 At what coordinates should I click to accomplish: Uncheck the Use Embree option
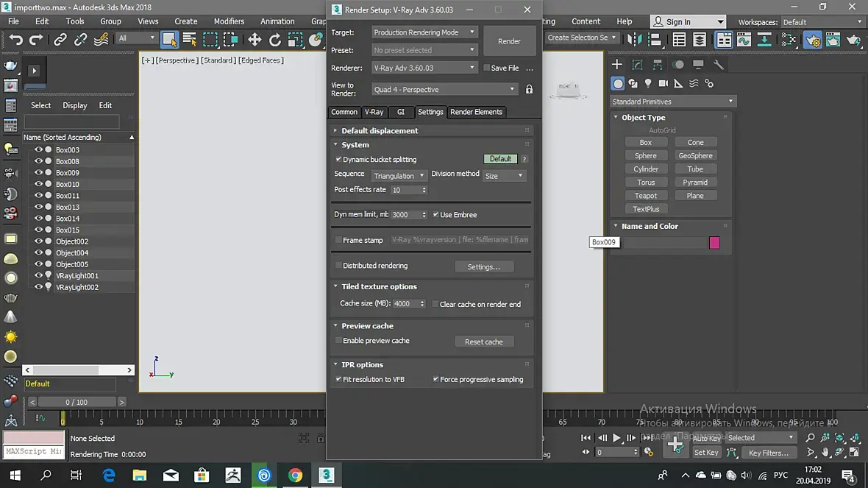click(435, 215)
